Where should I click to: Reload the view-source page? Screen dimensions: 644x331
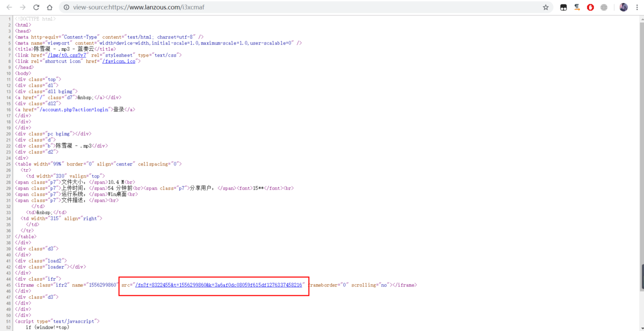36,7
